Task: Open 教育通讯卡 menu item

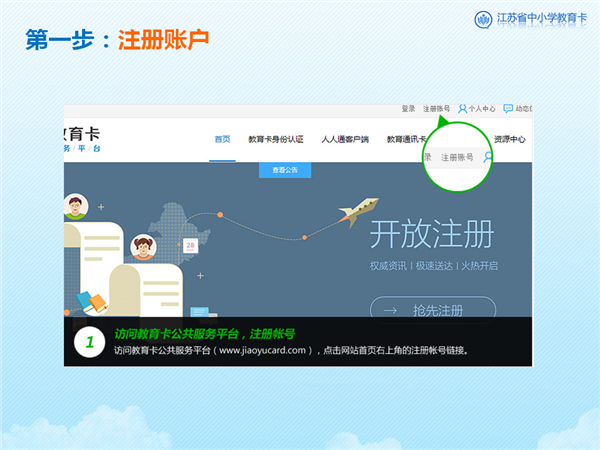Action: pyautogui.click(x=406, y=139)
